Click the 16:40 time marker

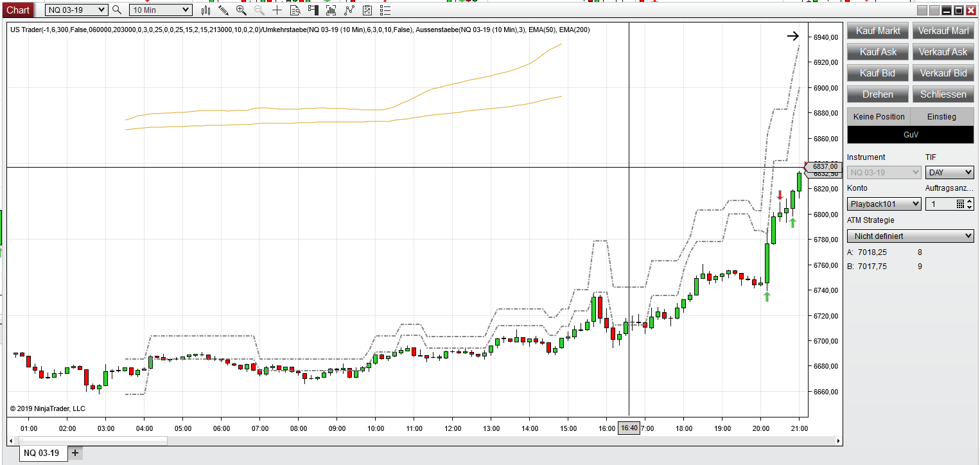point(629,428)
